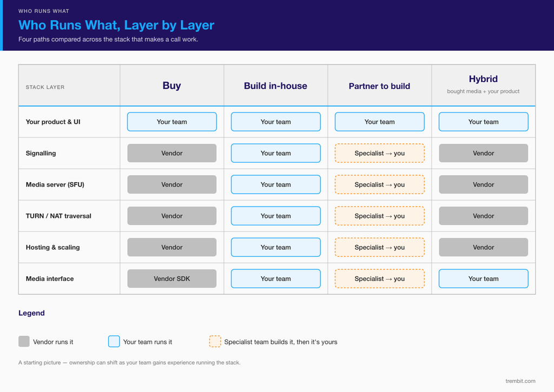This screenshot has width=554, height=392.
Task: Click the 'Vendor runs it' legend label
Action: (53, 342)
